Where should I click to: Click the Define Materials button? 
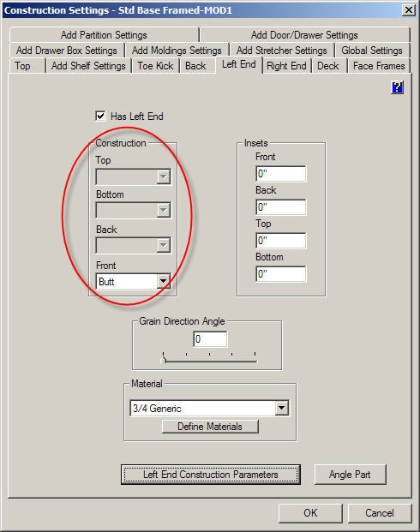tap(210, 427)
